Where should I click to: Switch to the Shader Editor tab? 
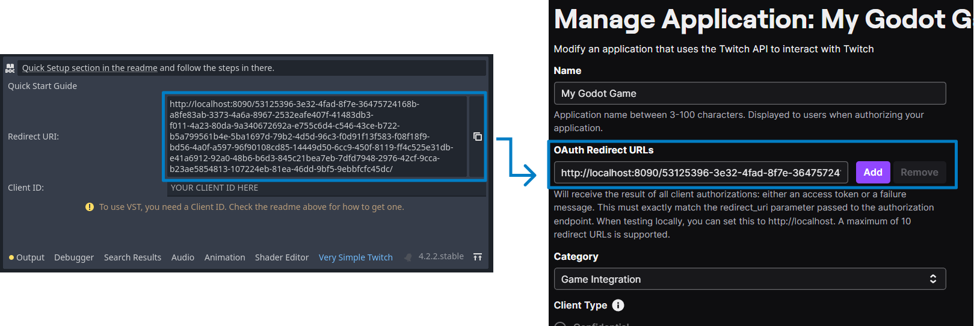[x=282, y=257]
